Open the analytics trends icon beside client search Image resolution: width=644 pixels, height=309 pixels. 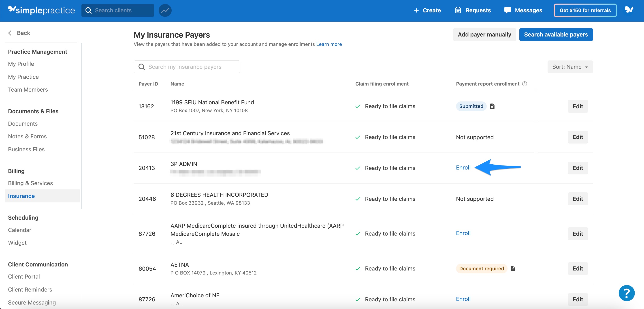(x=165, y=10)
